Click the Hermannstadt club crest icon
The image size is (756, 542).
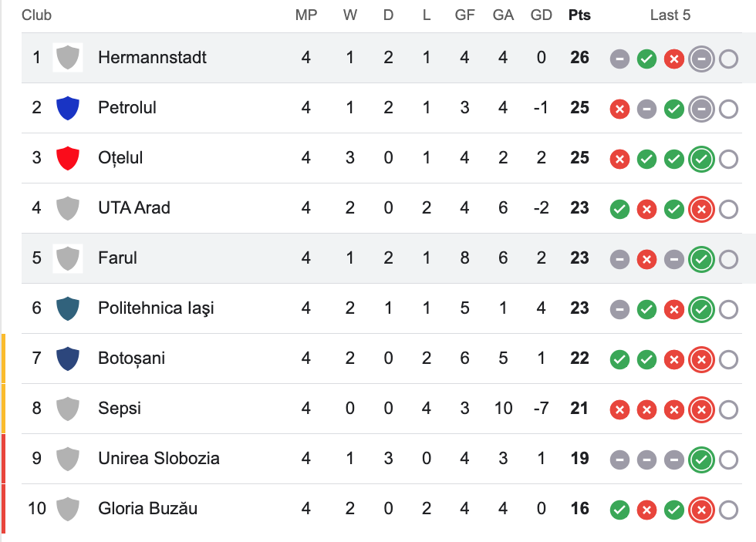(x=68, y=57)
